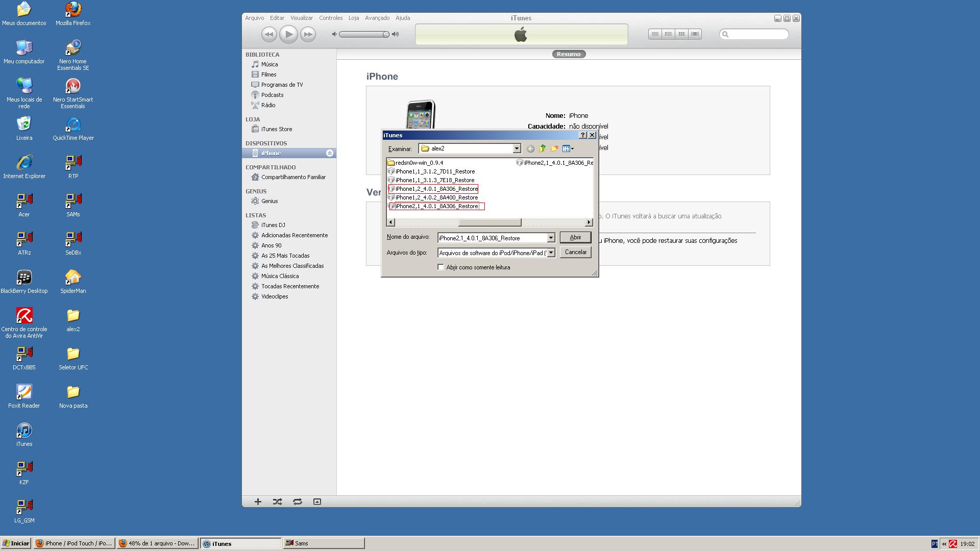Image resolution: width=980 pixels, height=551 pixels.
Task: Click the iTunes volume slider
Action: (x=364, y=34)
